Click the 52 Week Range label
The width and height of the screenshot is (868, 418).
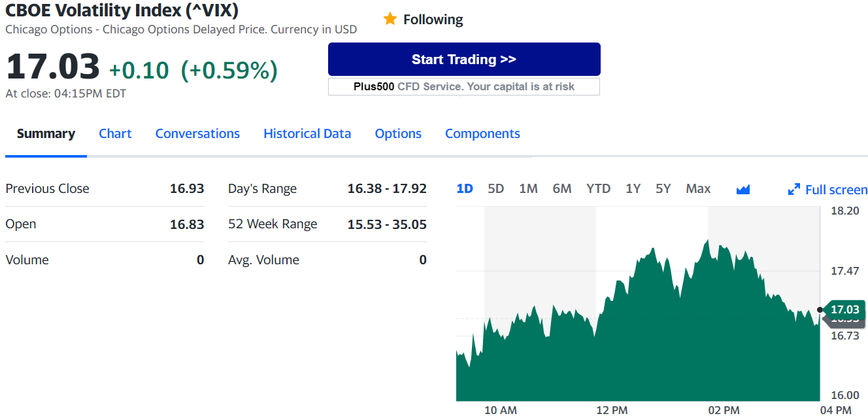point(273,224)
